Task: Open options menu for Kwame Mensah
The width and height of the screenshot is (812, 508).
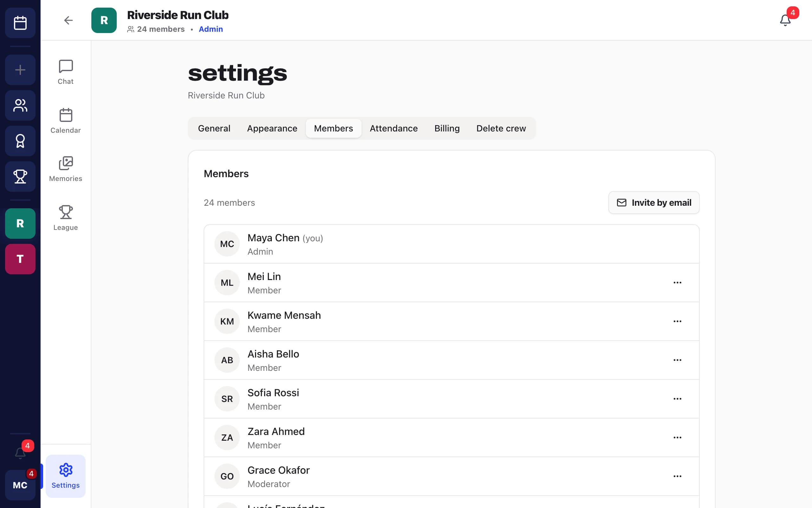Action: [678, 321]
